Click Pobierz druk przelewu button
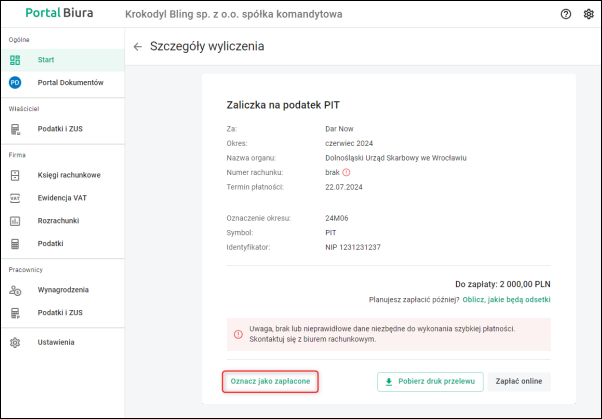The width and height of the screenshot is (602, 419). [x=430, y=382]
